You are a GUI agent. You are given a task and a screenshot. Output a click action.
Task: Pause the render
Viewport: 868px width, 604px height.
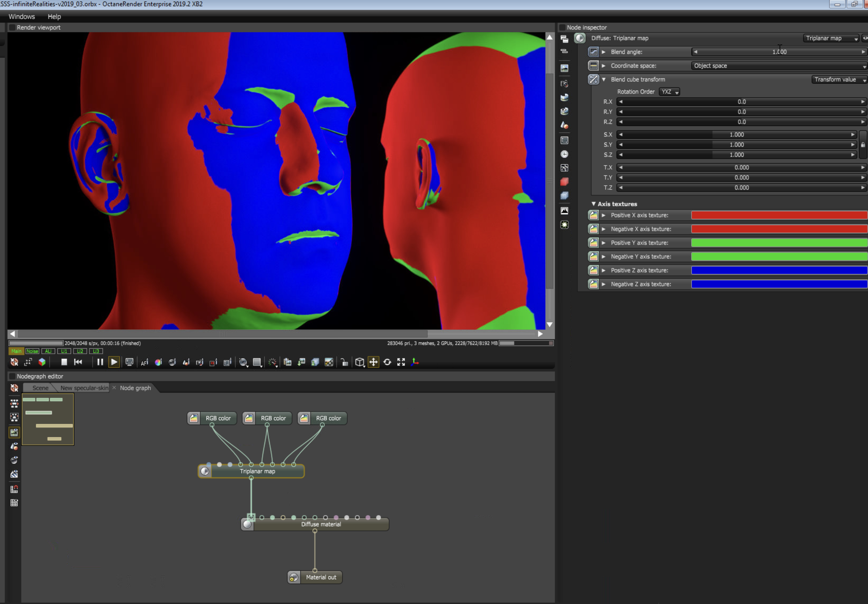pos(100,362)
